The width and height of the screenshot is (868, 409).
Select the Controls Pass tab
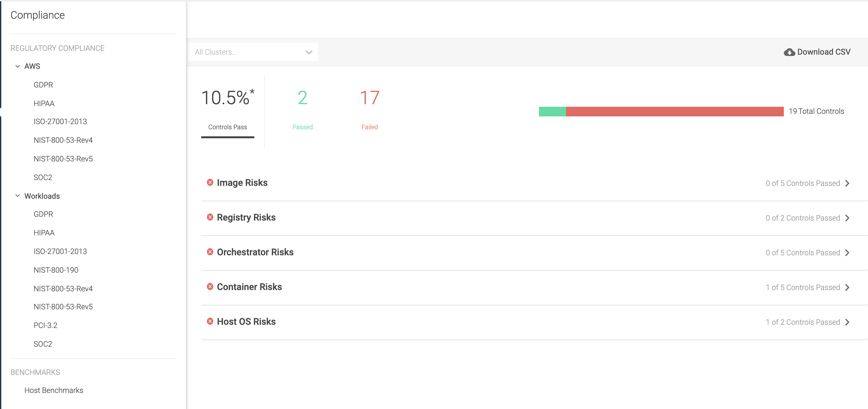coord(227,111)
